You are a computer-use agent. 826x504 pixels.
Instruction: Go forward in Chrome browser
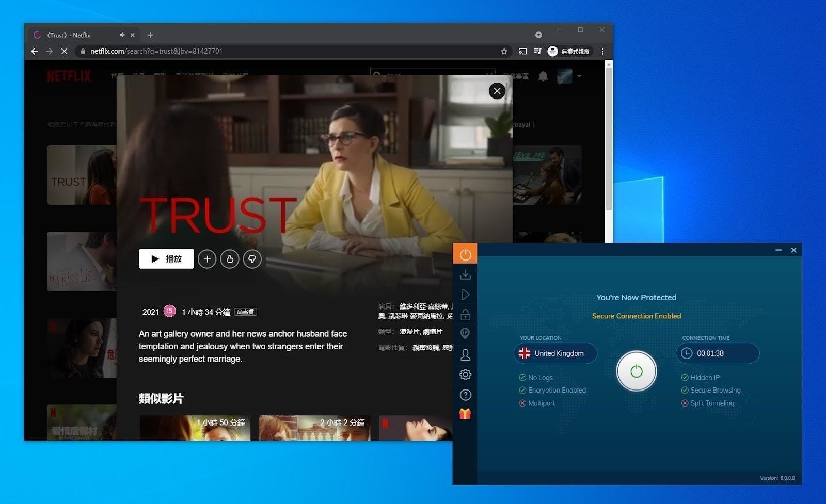point(50,51)
